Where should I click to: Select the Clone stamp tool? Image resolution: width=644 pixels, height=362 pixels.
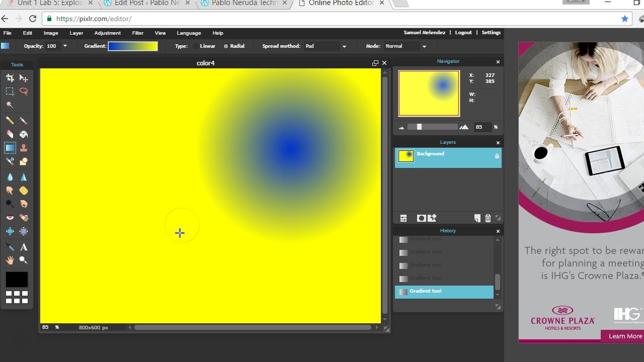24,148
